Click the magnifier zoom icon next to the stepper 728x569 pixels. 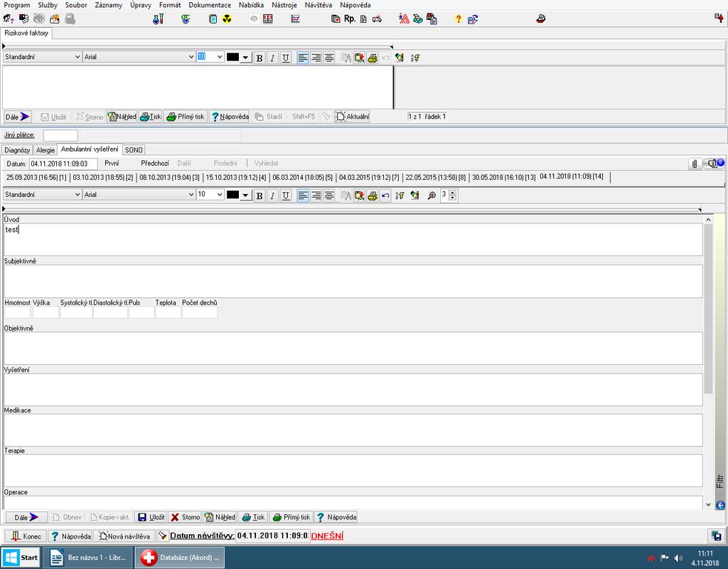click(432, 196)
